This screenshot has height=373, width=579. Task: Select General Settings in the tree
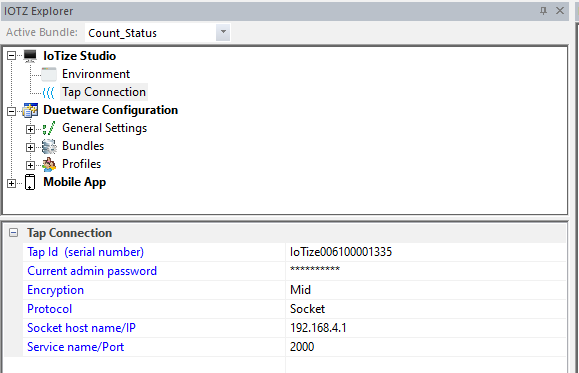coord(105,128)
